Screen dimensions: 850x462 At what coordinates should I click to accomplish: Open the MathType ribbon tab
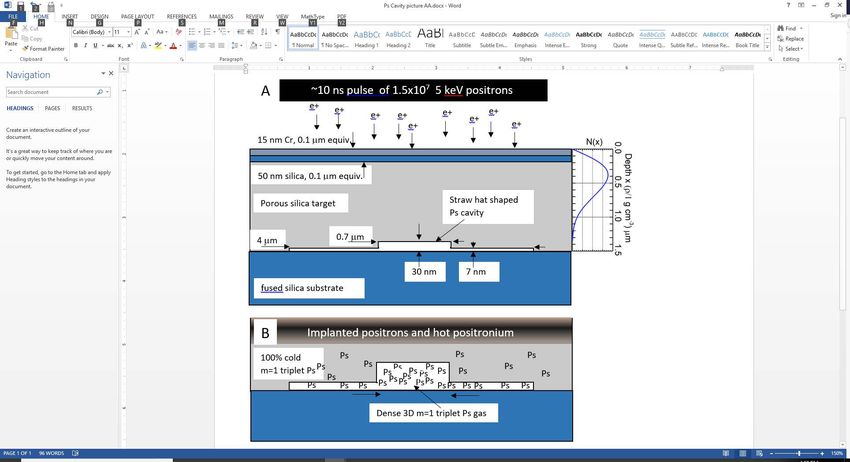[312, 17]
